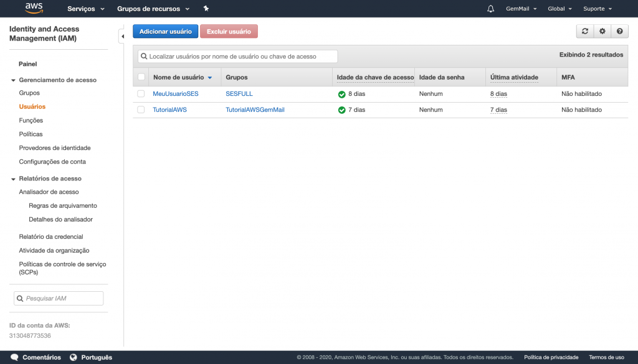Toggle the select-all users checkbox
Image resolution: width=638 pixels, height=364 pixels.
(141, 77)
